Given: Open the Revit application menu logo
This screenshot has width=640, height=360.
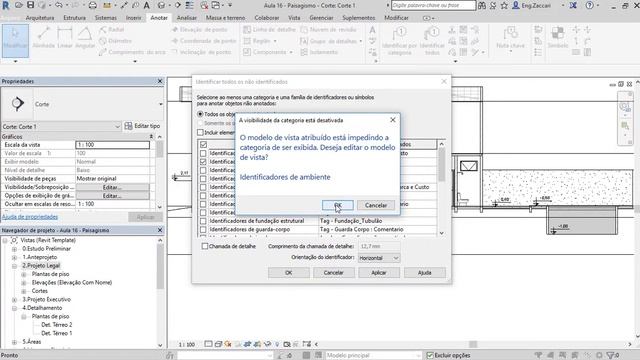Looking at the screenshot, I should (x=6, y=6).
